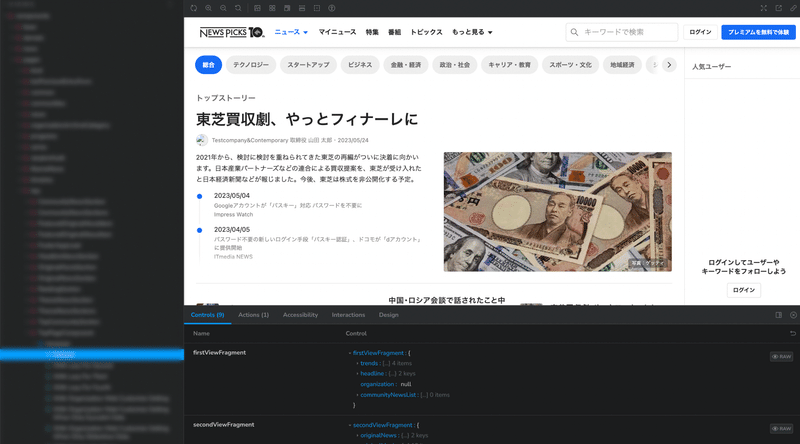
Task: Toggle RAW view for firstViewFragment
Action: click(781, 357)
